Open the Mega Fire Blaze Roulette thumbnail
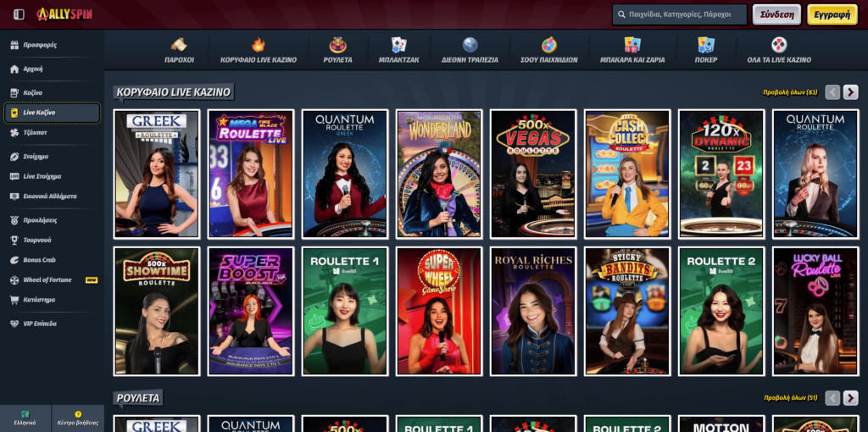 click(x=250, y=174)
